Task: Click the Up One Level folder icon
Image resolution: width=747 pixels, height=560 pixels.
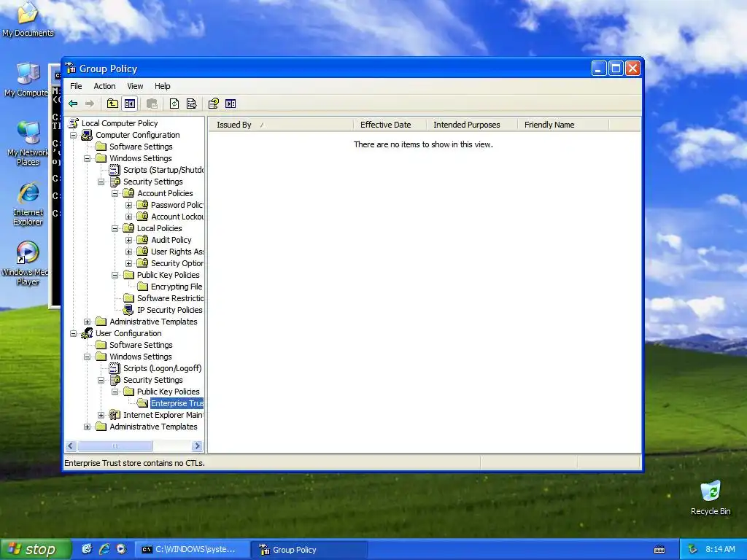Action: pyautogui.click(x=112, y=104)
